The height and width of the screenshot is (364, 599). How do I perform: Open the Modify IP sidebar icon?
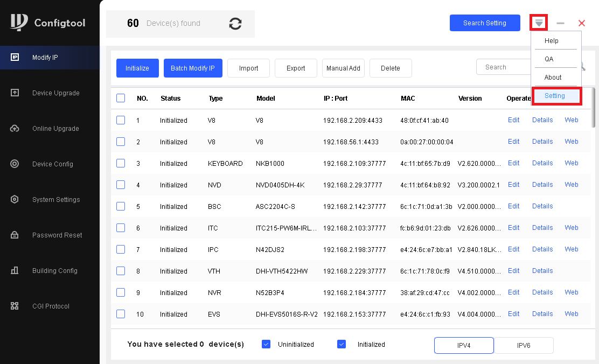pos(15,58)
